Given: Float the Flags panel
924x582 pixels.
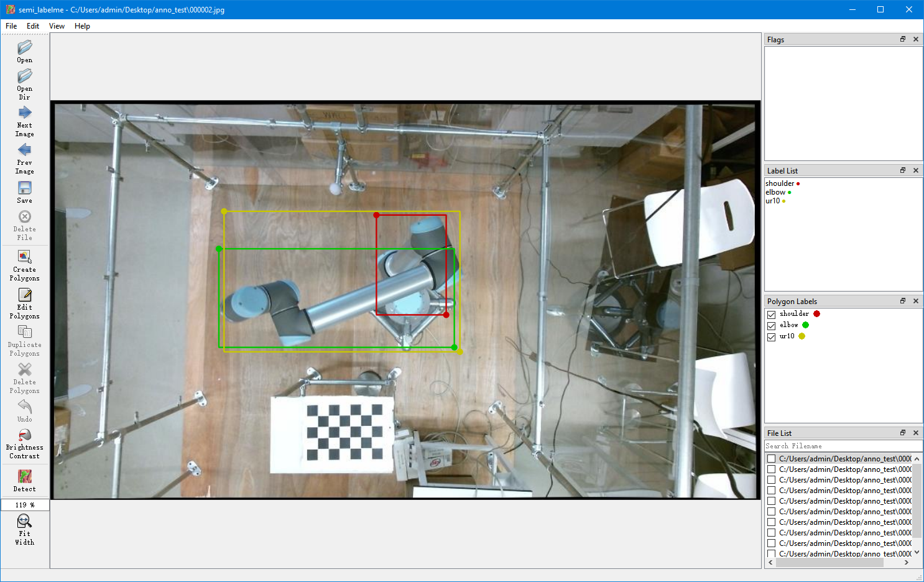Looking at the screenshot, I should point(903,39).
